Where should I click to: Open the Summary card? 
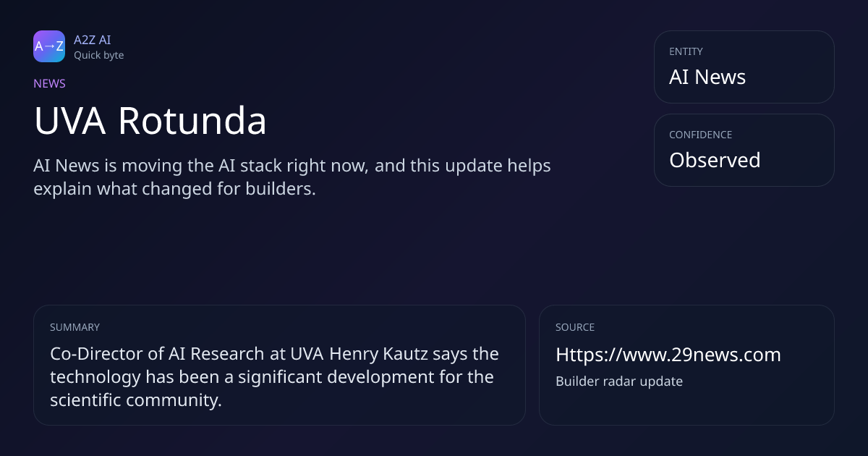click(x=279, y=365)
